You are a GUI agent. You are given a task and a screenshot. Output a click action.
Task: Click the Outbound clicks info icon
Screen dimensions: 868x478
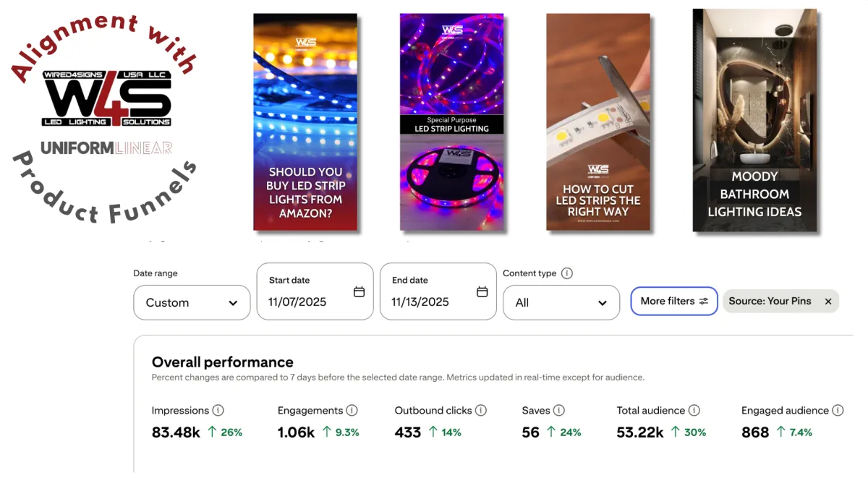coord(481,411)
